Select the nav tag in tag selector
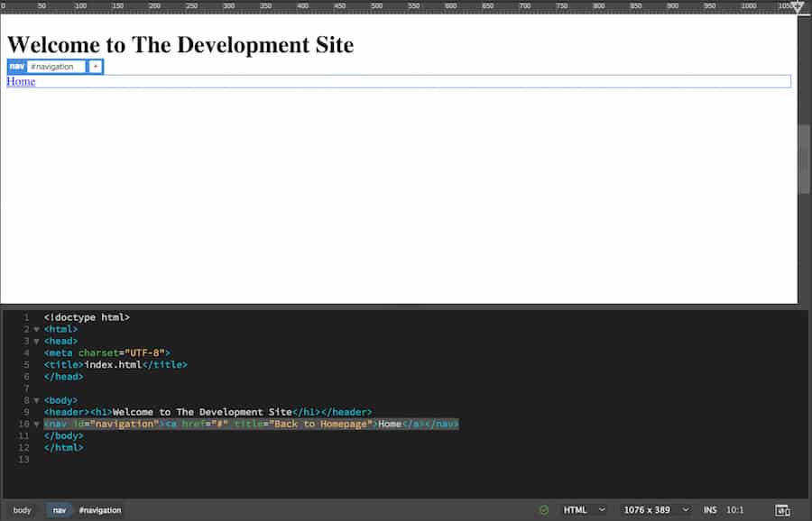 [59, 509]
